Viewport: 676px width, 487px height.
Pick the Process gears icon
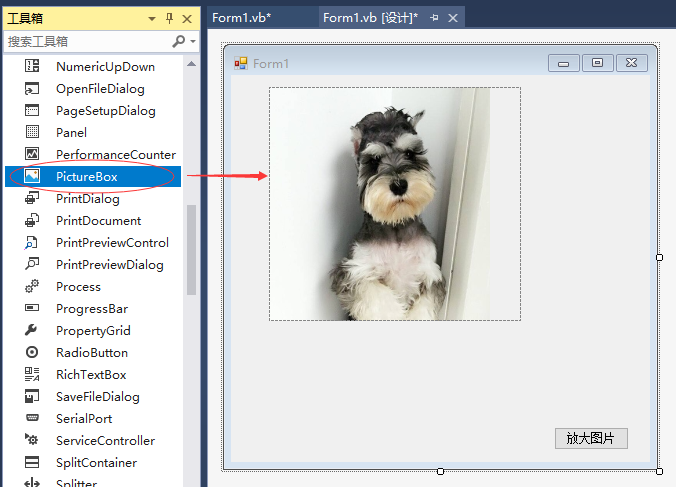tap(32, 286)
